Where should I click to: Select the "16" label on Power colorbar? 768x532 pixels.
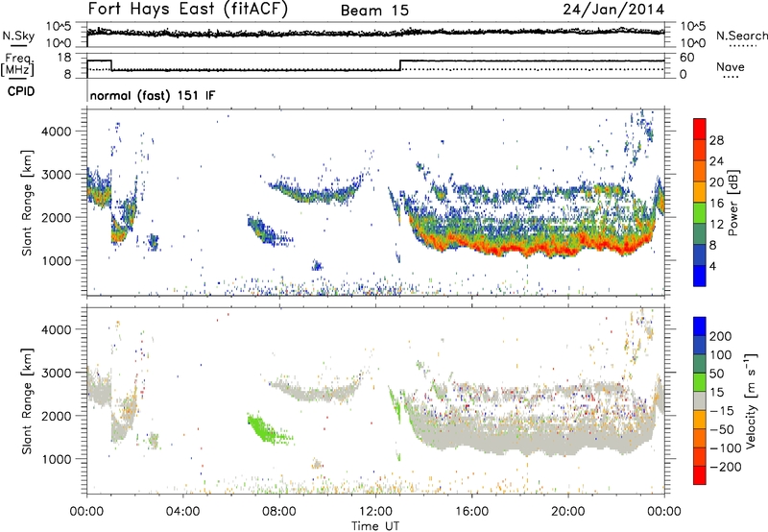point(716,203)
